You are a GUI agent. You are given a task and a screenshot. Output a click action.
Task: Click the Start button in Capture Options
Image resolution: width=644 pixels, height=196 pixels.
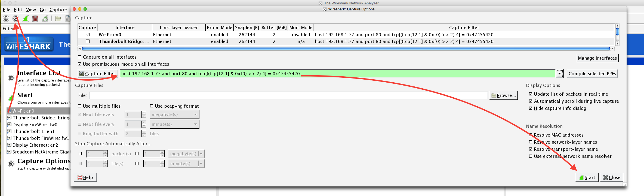(x=587, y=177)
